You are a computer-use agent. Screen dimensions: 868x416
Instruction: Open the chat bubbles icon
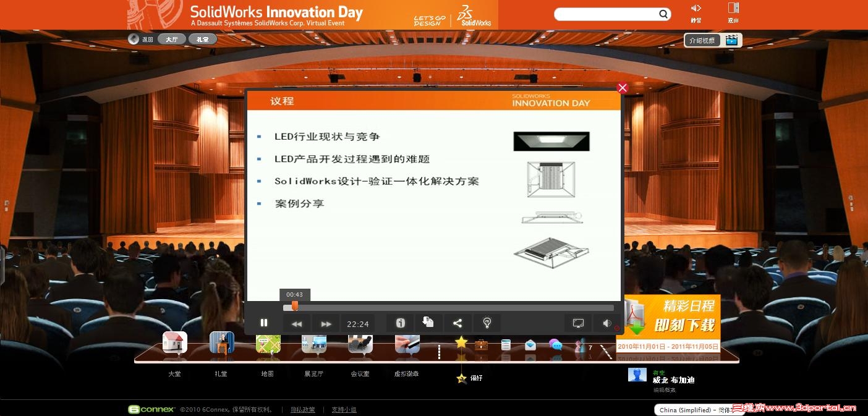tap(555, 344)
